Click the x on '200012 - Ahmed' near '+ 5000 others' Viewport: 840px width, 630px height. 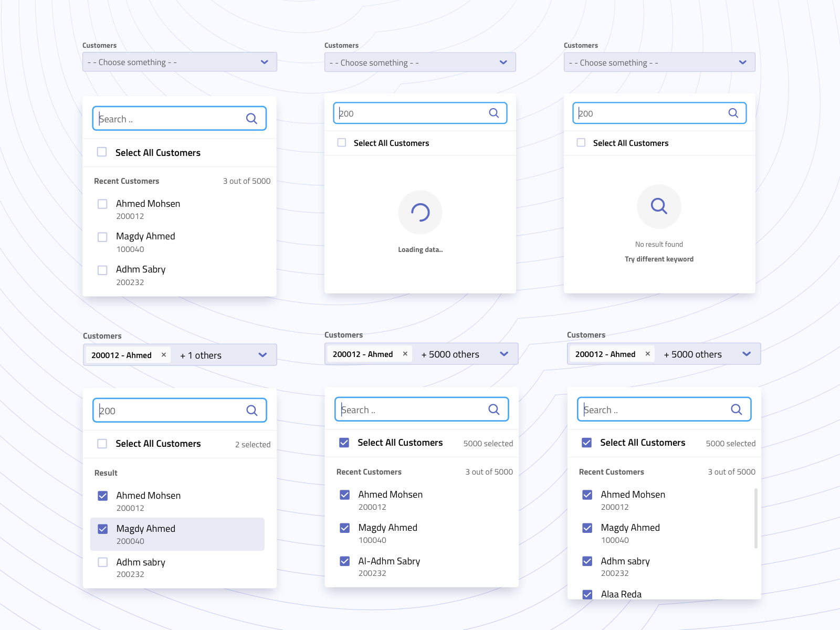pyautogui.click(x=405, y=354)
